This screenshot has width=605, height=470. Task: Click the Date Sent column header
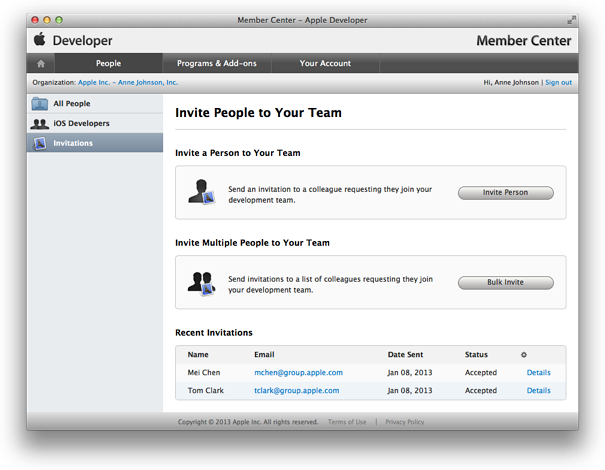pyautogui.click(x=405, y=355)
